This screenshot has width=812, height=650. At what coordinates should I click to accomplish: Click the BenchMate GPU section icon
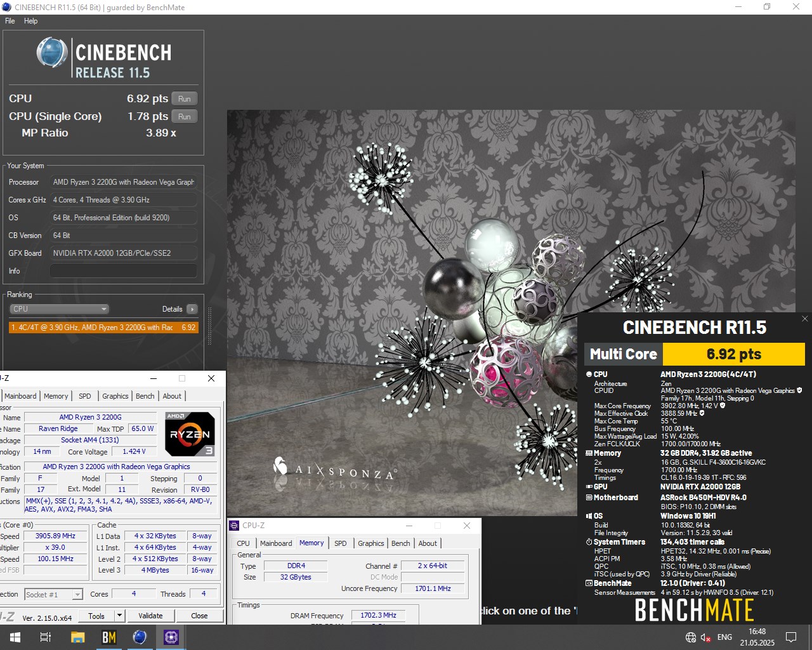click(x=589, y=487)
